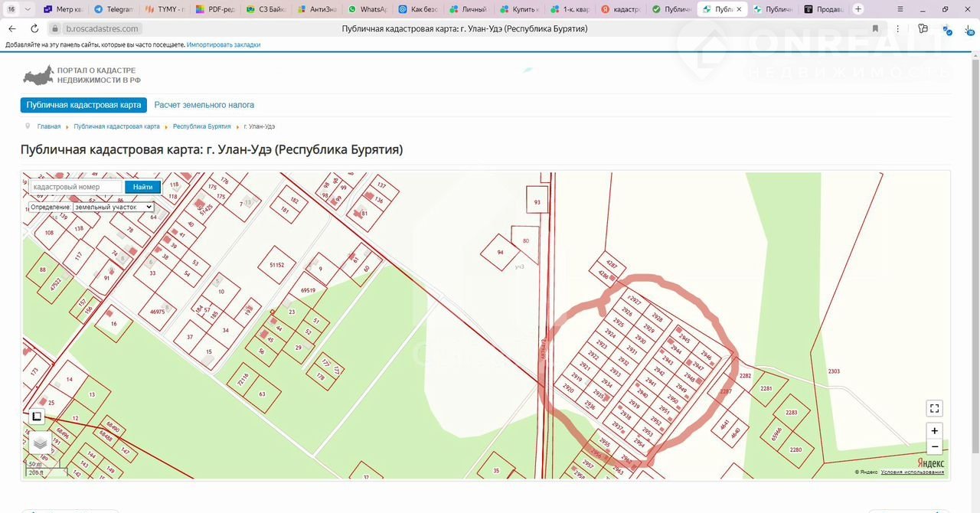This screenshot has height=513, width=980.
Task: Zoom in the map with plus button
Action: [x=933, y=431]
